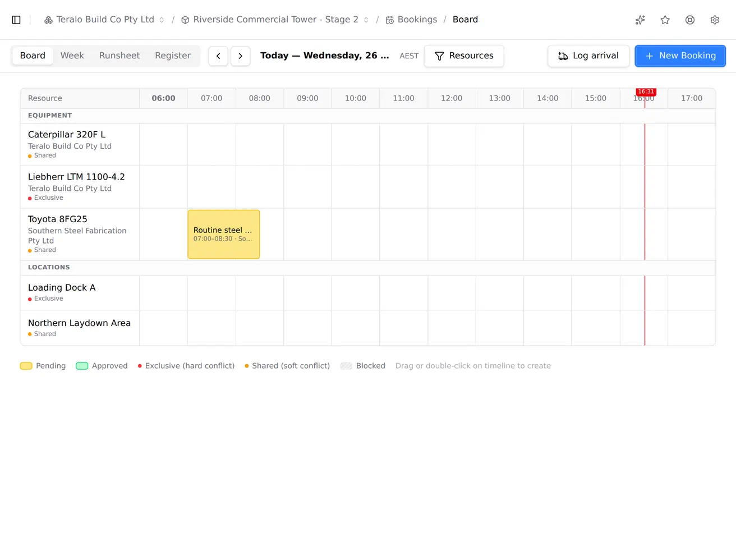736x560 pixels.
Task: Select the Board view tab
Action: pos(33,56)
